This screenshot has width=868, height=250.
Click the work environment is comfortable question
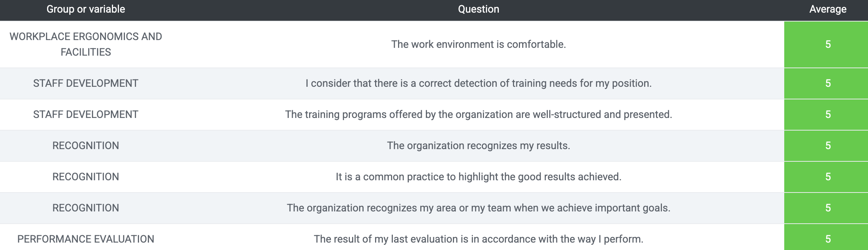coord(478,44)
